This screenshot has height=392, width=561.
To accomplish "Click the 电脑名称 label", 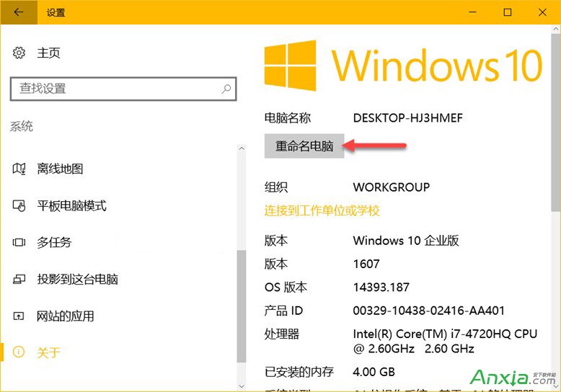I will (x=287, y=118).
